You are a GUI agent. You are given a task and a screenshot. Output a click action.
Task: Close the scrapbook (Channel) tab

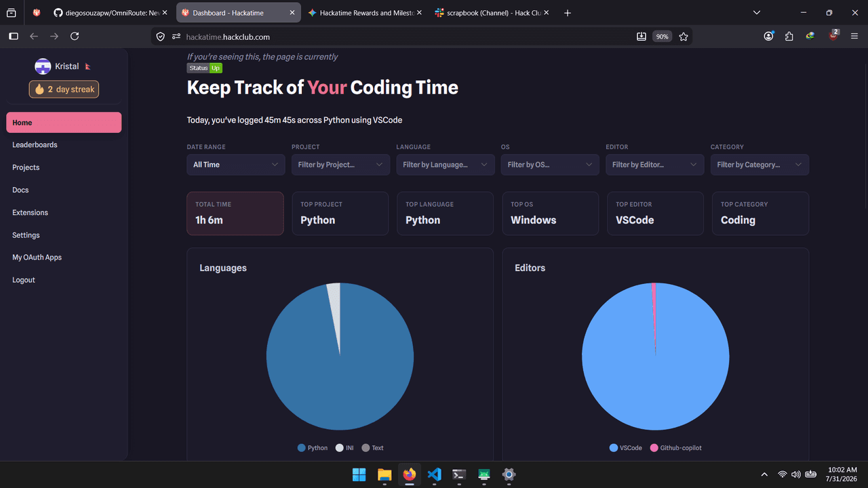pos(547,13)
